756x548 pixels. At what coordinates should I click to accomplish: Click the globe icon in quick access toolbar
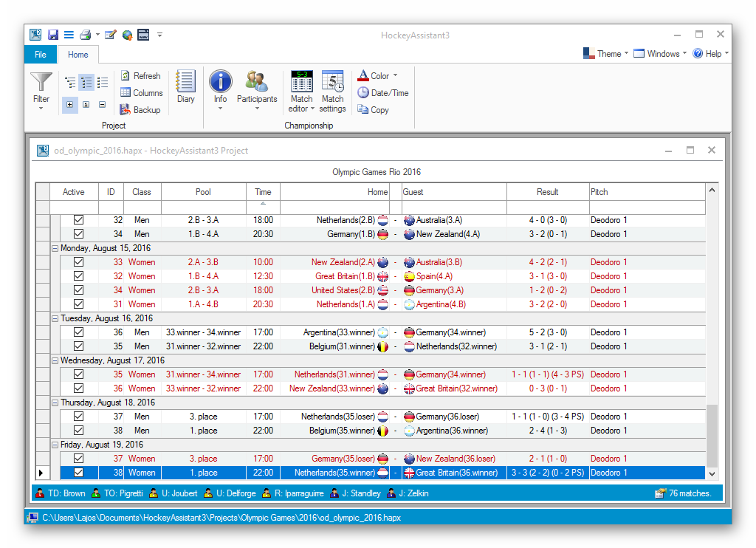click(x=127, y=35)
